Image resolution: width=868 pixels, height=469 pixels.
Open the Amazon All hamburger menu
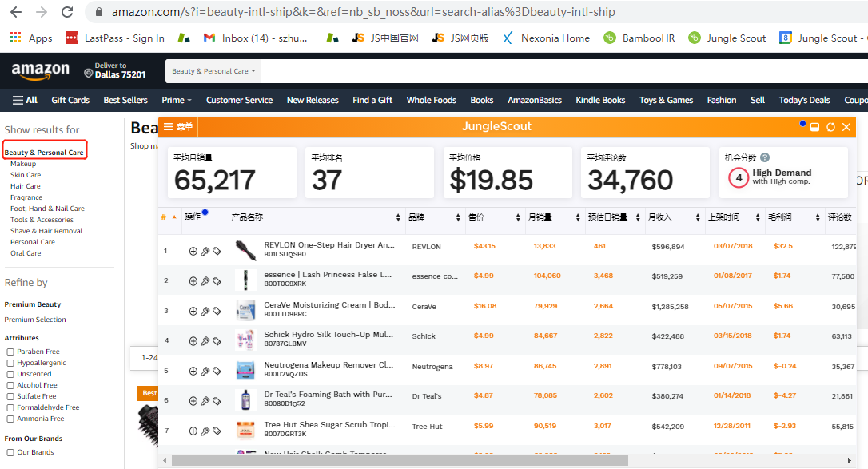pos(25,100)
